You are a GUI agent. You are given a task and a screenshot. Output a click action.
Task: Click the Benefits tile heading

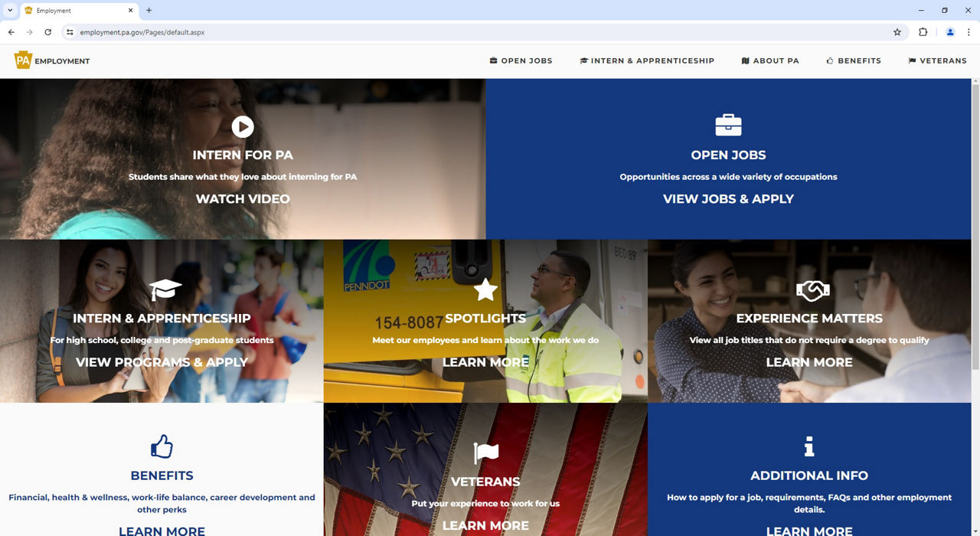[162, 476]
